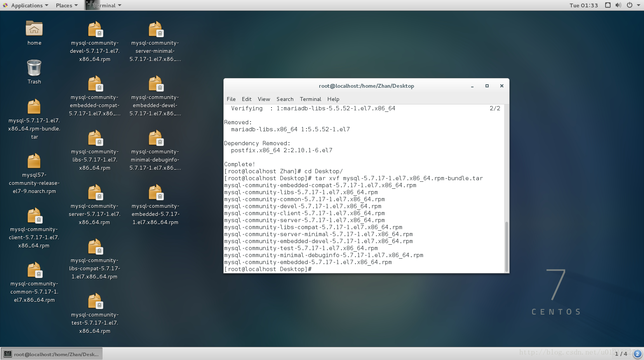Click 'mysql-community-test-5.7.17' line in Terminal output
Viewport: 644px width, 360px height.
click(x=301, y=248)
